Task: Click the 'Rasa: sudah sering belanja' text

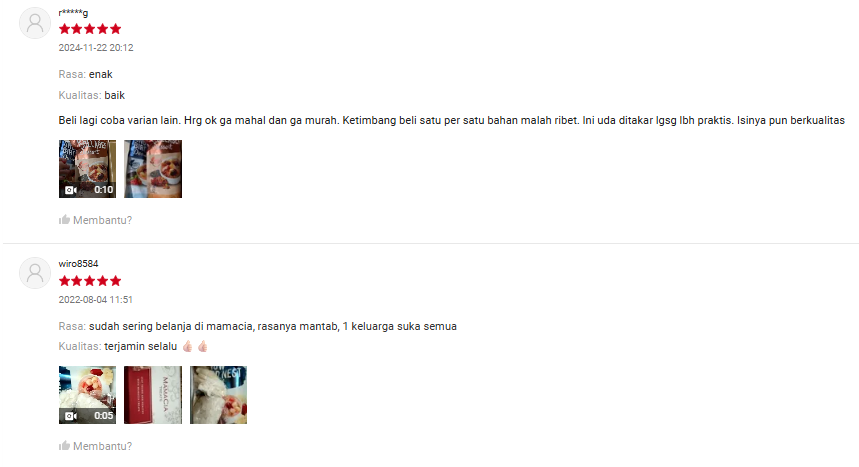Action: tap(257, 327)
